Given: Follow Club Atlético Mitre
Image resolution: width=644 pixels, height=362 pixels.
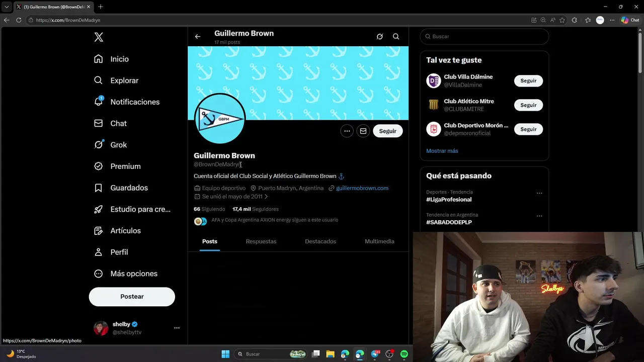Looking at the screenshot, I should (x=528, y=105).
